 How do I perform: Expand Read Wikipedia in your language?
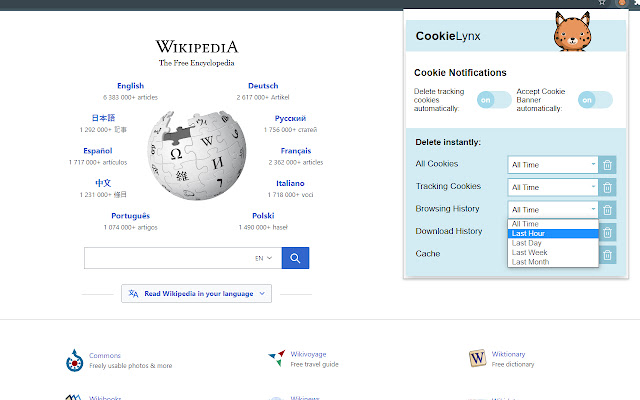[196, 294]
